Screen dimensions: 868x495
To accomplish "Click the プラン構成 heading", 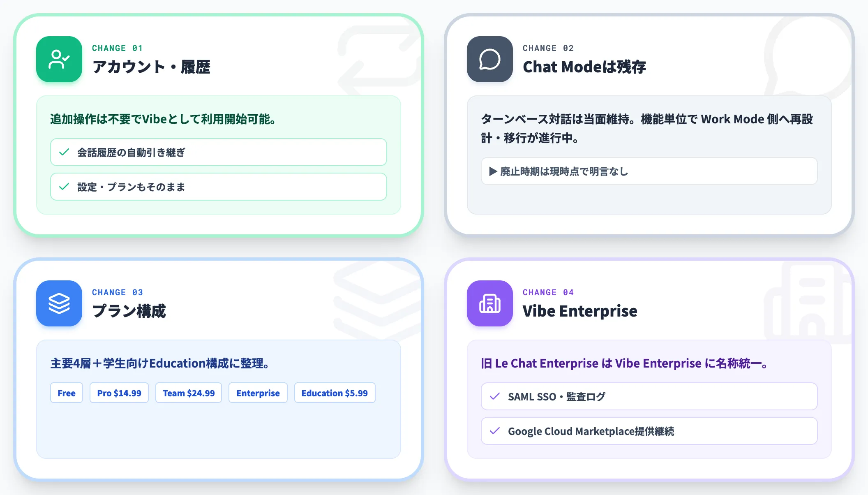I will point(129,311).
